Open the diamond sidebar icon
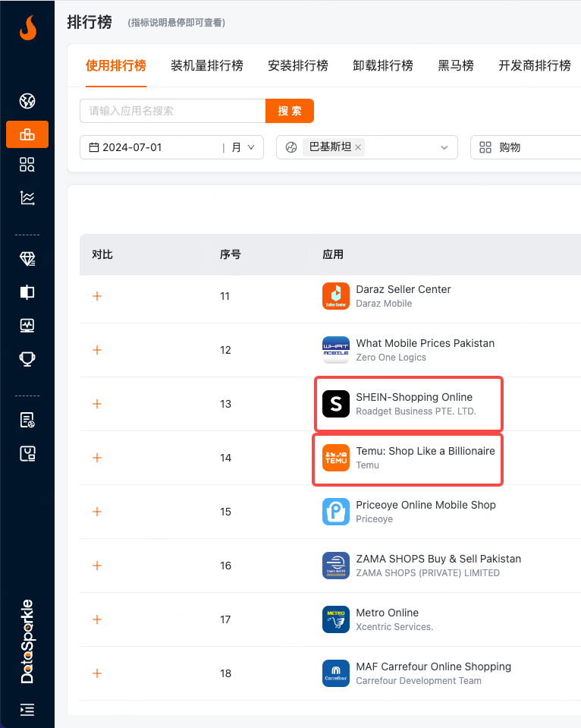The height and width of the screenshot is (728, 581). point(27,259)
